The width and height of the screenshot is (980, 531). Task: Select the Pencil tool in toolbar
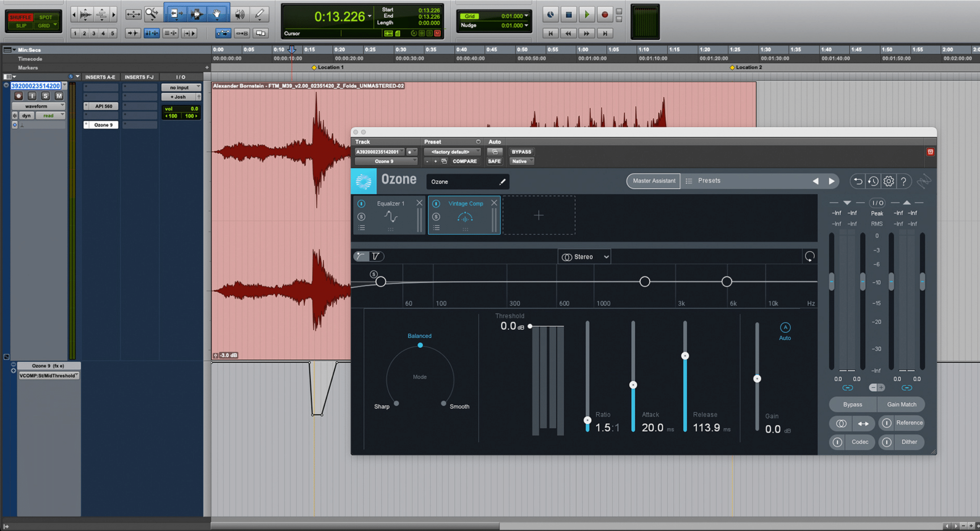pyautogui.click(x=260, y=14)
